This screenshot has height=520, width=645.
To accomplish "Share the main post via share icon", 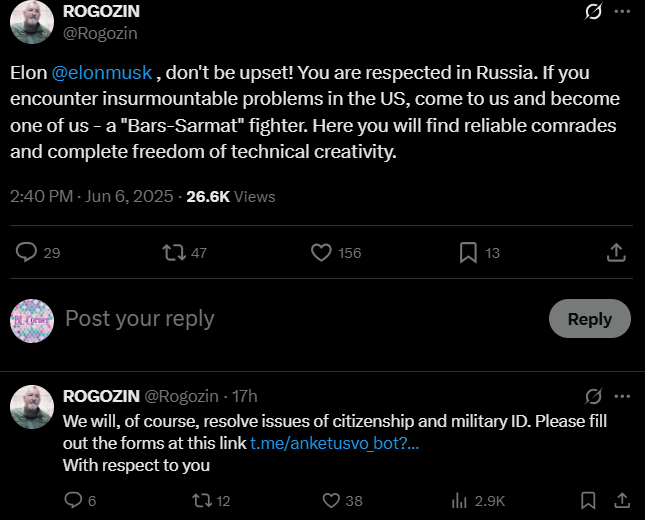I will pos(616,253).
